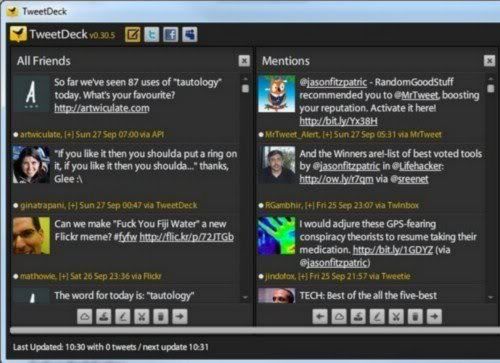
Task: Click artwiculate avatar on 87 uses tweet
Action: [31, 94]
